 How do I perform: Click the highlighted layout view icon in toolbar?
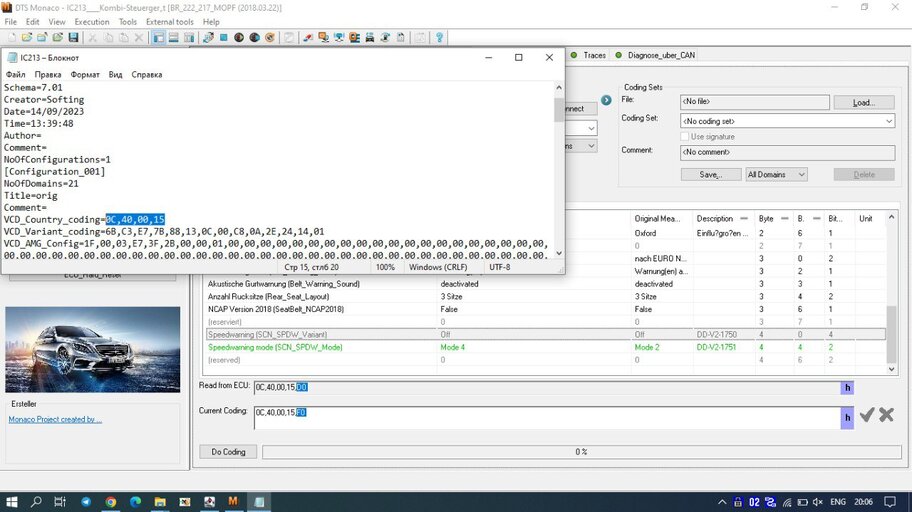pyautogui.click(x=158, y=37)
